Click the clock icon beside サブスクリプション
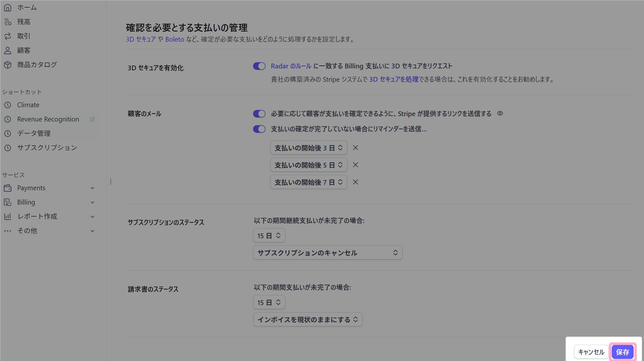The width and height of the screenshot is (644, 361). 8,148
